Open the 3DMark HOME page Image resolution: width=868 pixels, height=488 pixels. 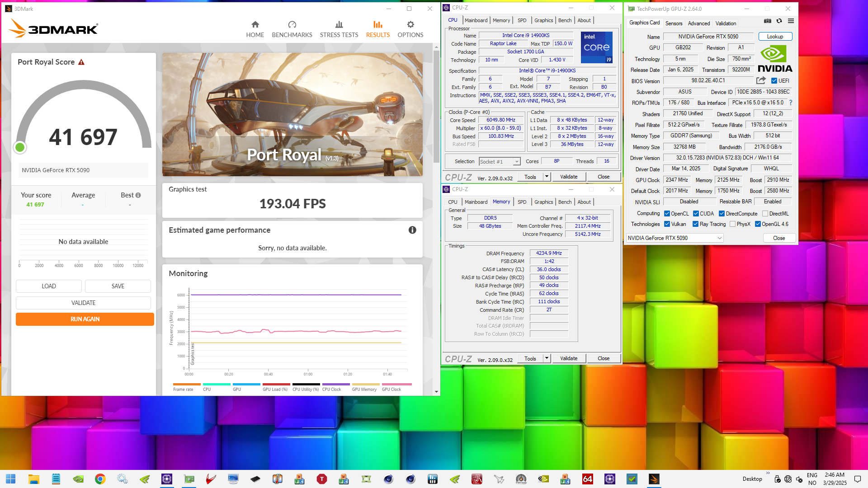(x=255, y=29)
